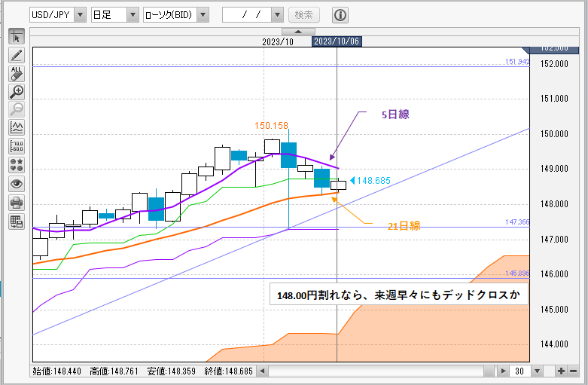
Task: Click the greyed zoom out magnifier
Action: pos(17,109)
